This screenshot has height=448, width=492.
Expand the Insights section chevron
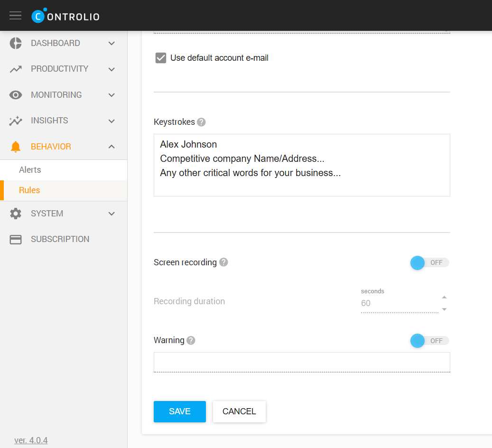point(111,121)
